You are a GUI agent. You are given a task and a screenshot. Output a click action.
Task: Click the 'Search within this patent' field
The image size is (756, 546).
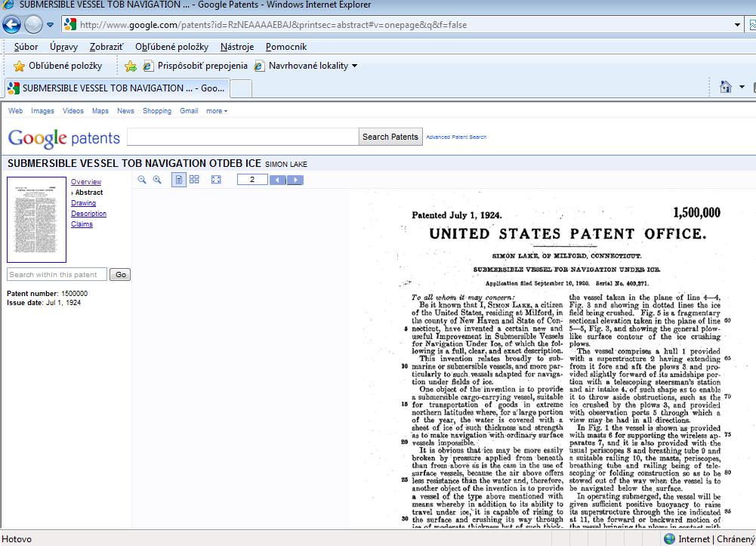[57, 275]
